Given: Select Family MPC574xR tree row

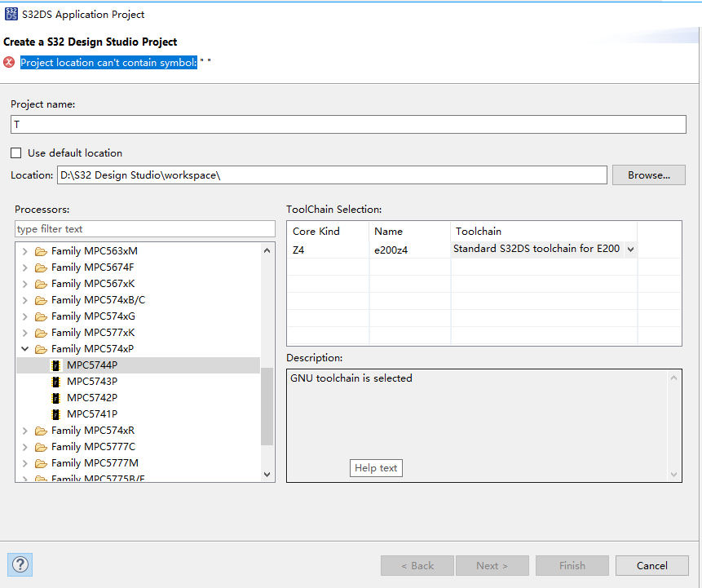Looking at the screenshot, I should [138, 431].
